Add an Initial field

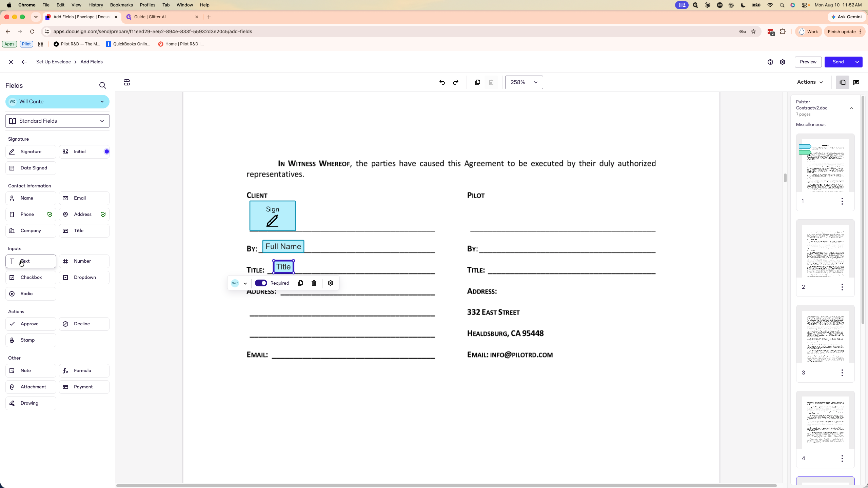pos(84,151)
